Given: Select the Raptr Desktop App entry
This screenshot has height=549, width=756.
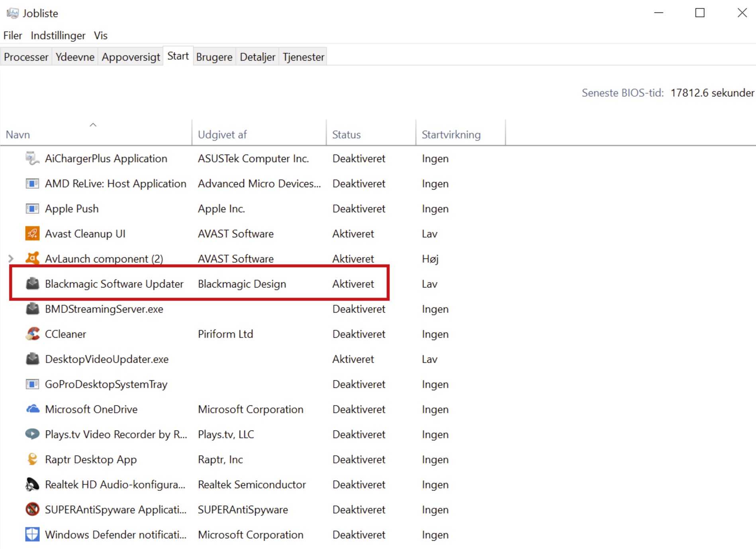Looking at the screenshot, I should (x=91, y=459).
